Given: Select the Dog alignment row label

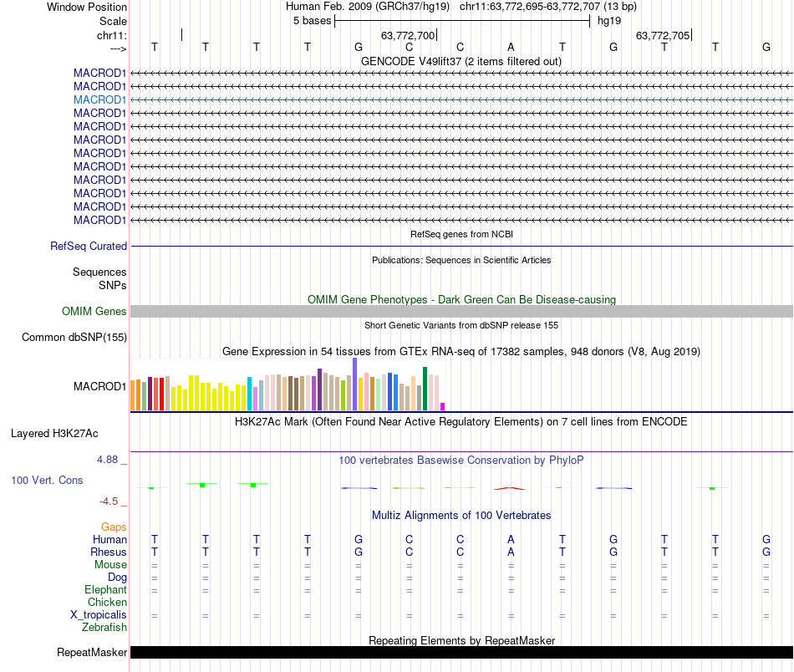Looking at the screenshot, I should 118,578.
